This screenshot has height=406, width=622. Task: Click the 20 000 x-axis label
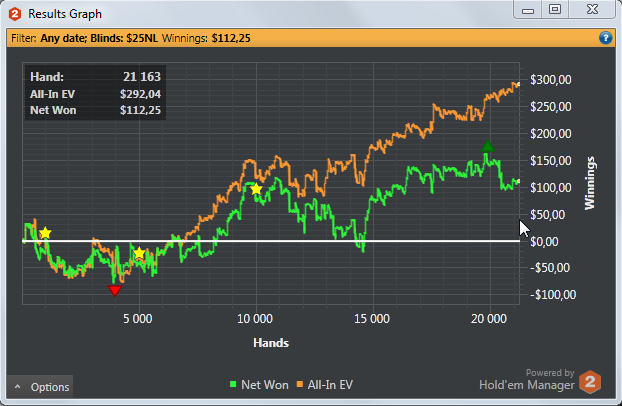coord(489,319)
